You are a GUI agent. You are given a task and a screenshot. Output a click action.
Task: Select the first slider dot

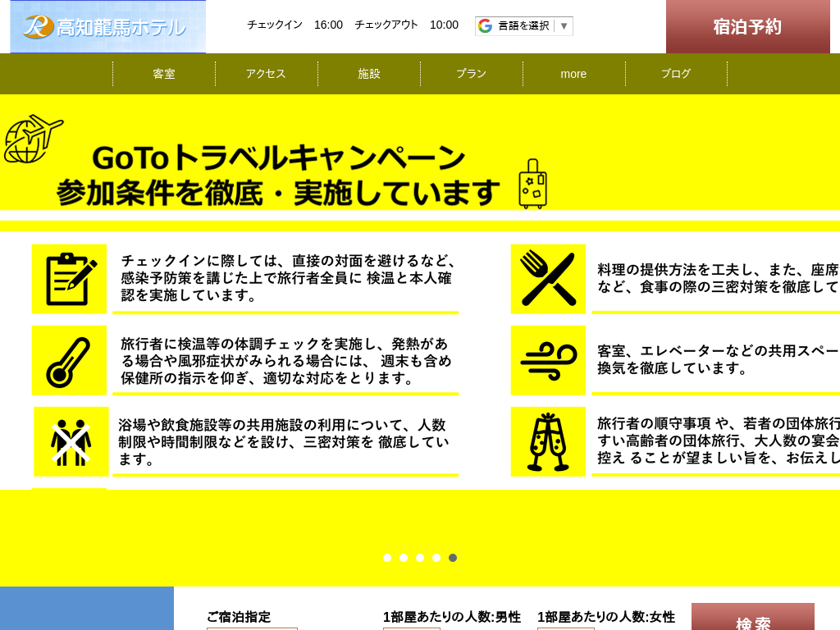(x=387, y=558)
